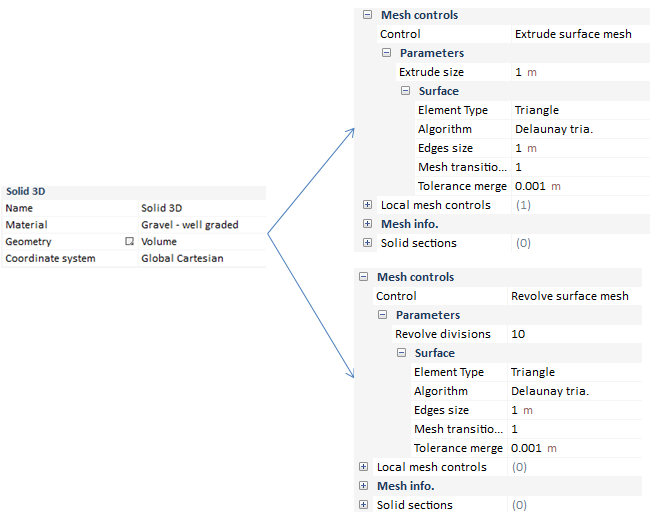Expand Local mesh controls showing (1)
This screenshot has height=529, width=665.
click(x=367, y=205)
